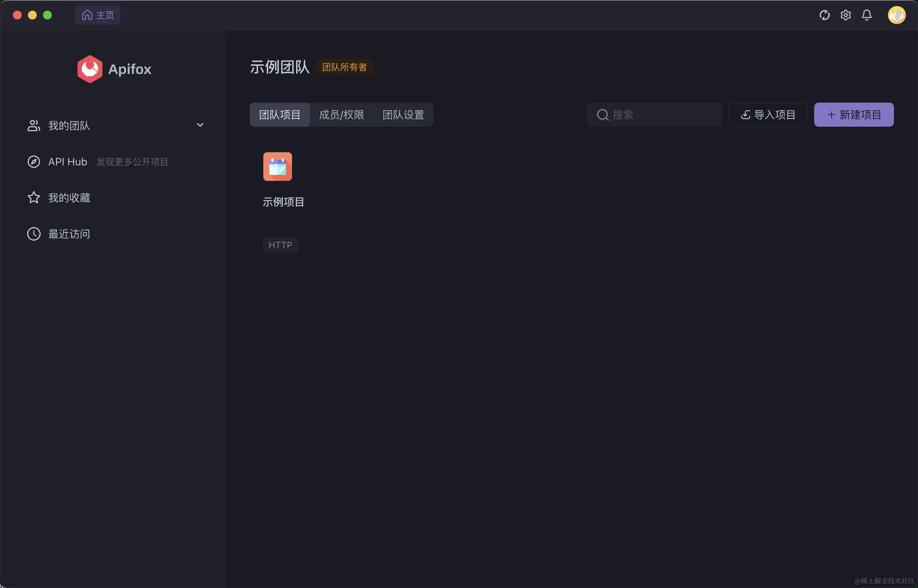The width and height of the screenshot is (918, 588).
Task: Select 我的团队 in the sidebar
Action: 69,126
